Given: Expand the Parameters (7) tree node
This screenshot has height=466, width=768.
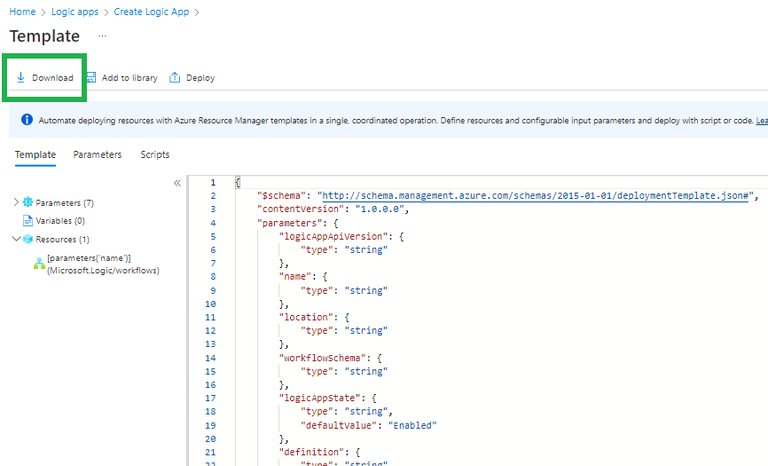Looking at the screenshot, I should tap(15, 203).
